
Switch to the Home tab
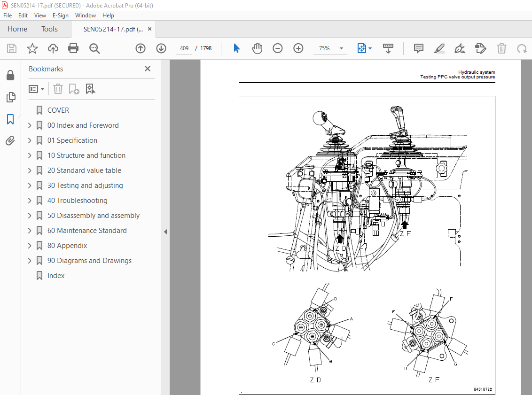(17, 29)
